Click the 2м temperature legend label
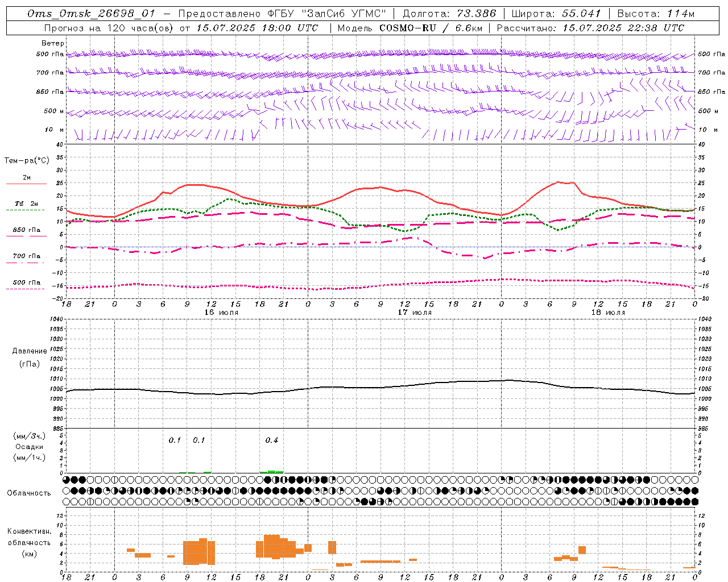The height and width of the screenshot is (582, 728). click(x=27, y=177)
